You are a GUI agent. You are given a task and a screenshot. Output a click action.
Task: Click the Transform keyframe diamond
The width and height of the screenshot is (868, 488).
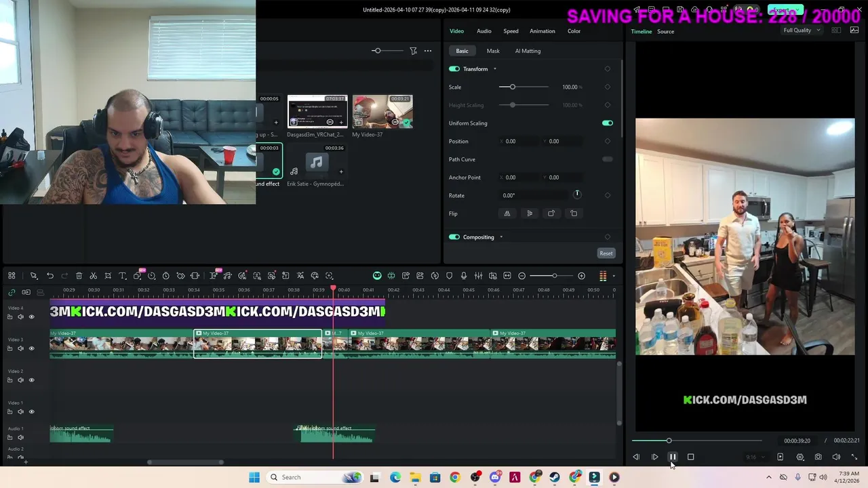coord(607,69)
